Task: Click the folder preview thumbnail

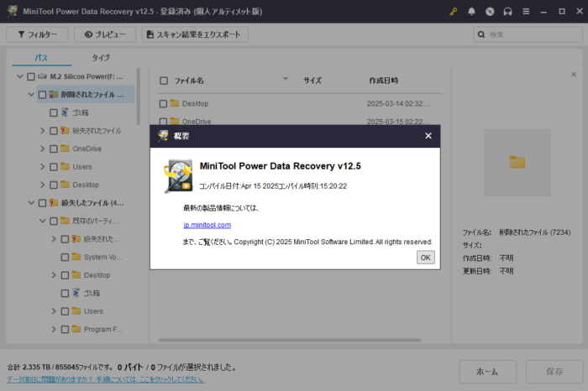Action: 517,162
